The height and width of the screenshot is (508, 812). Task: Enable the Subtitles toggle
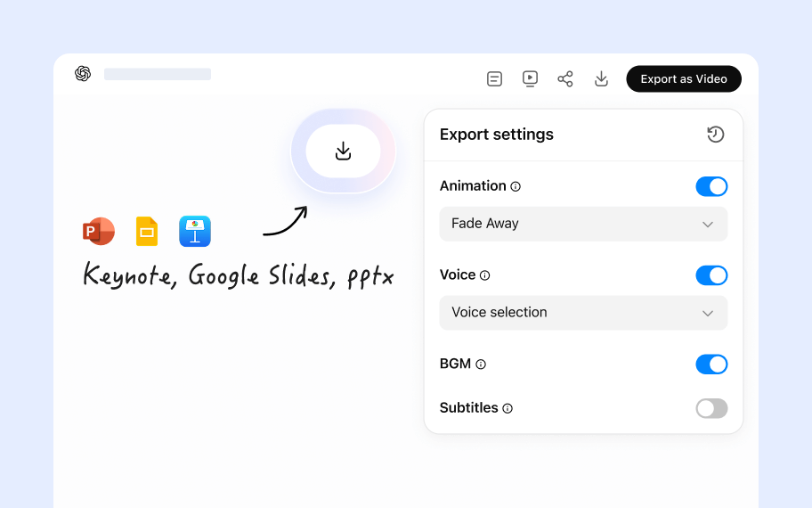tap(711, 408)
